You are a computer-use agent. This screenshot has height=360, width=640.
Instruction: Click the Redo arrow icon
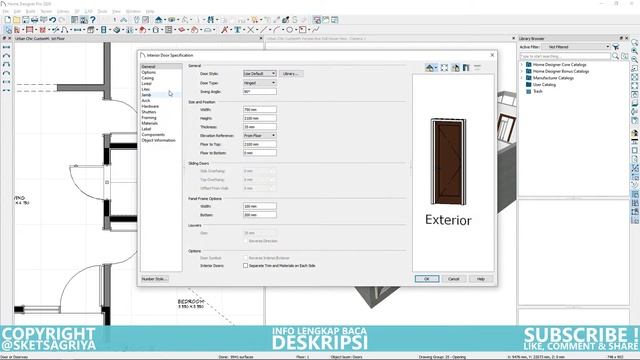coord(62,20)
